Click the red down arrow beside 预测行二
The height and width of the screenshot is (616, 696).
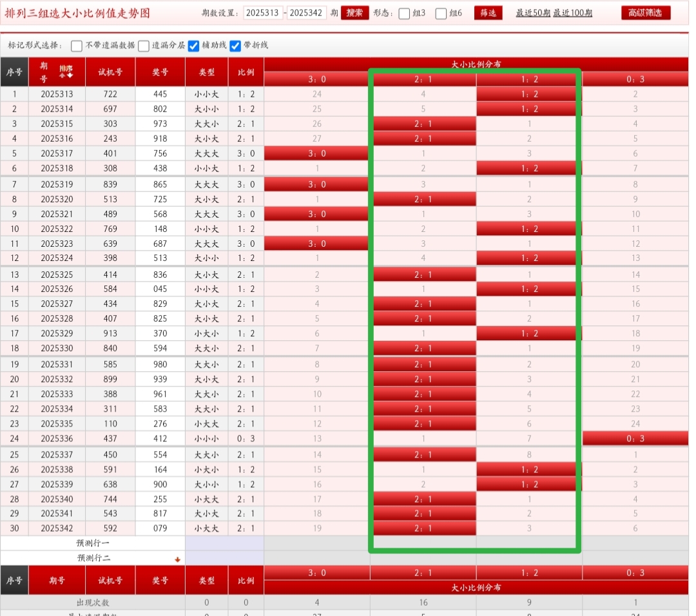178,559
